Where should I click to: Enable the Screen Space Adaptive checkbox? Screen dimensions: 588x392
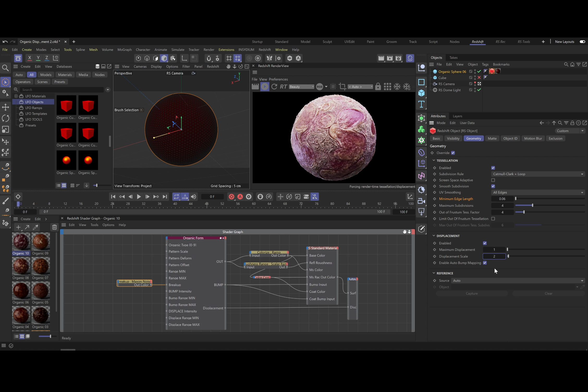click(493, 180)
